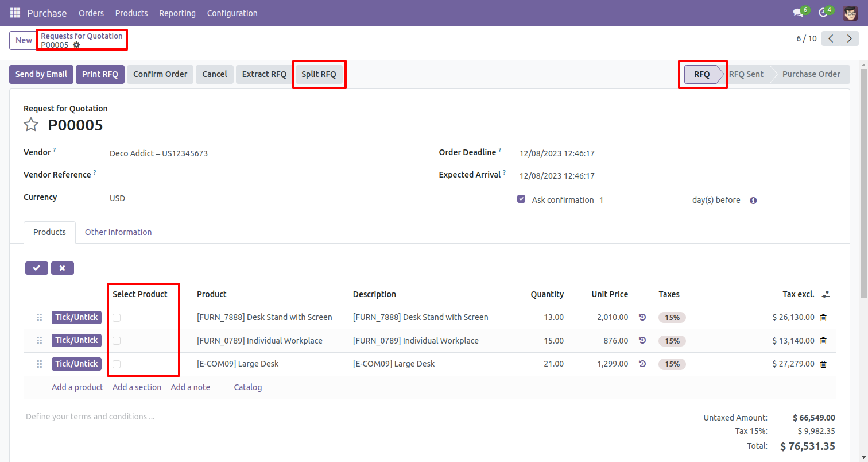The image size is (868, 462).
Task: Grab the drag handle of Desk Stand row
Action: [x=40, y=317]
